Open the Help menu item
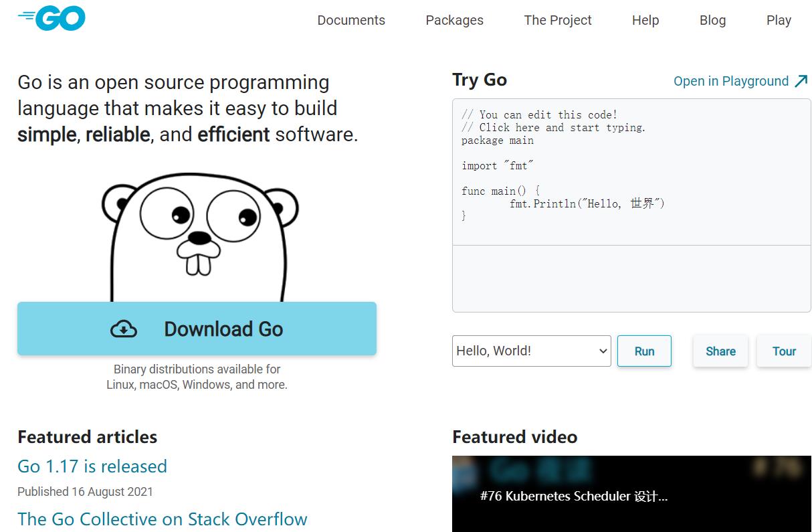812x532 pixels. pyautogui.click(x=645, y=20)
